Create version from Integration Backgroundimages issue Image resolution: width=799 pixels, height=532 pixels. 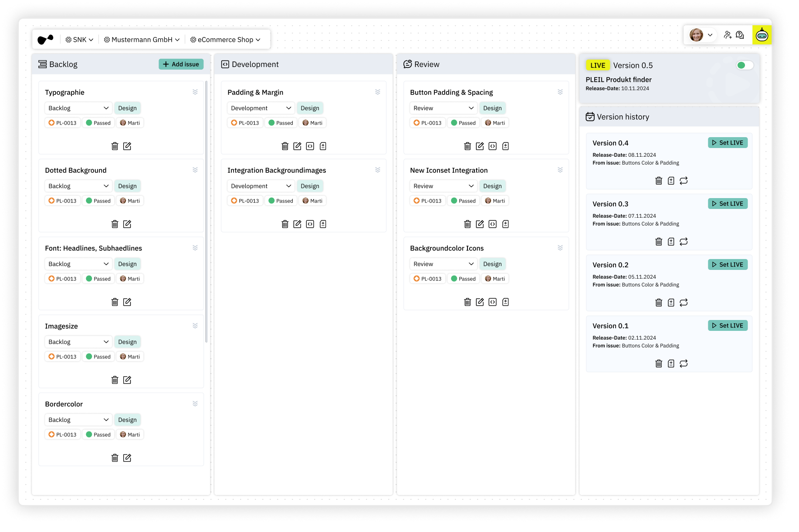323,224
